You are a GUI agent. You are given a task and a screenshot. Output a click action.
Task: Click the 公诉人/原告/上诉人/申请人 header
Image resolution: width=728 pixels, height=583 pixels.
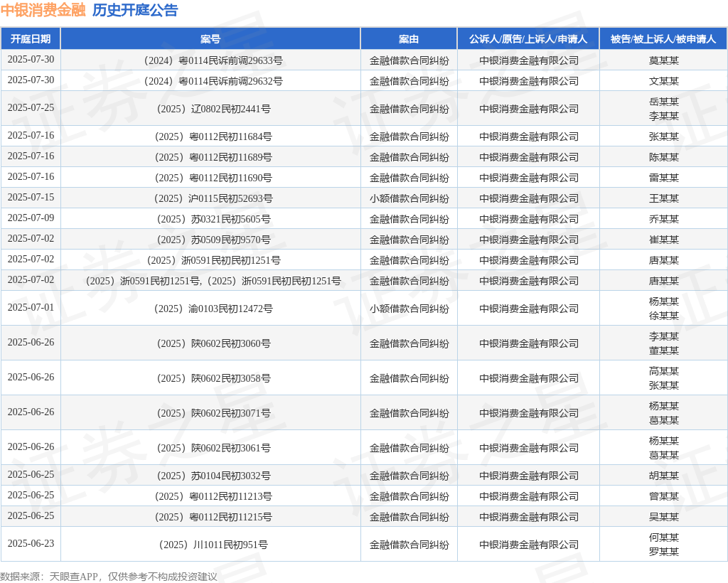pos(528,39)
